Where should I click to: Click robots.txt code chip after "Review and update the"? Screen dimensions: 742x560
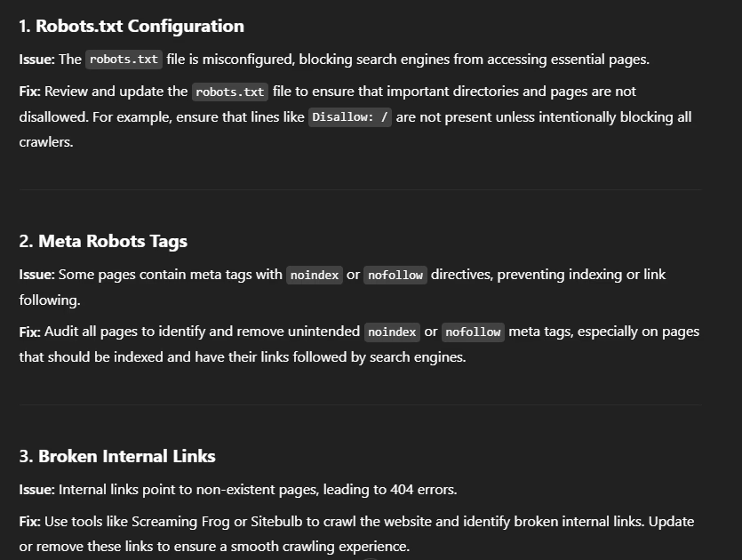(230, 92)
